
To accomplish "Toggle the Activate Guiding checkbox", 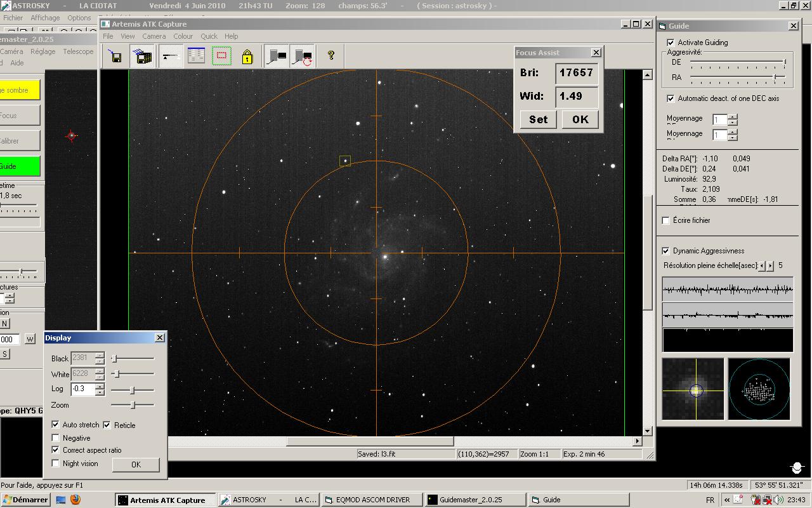I will click(671, 43).
